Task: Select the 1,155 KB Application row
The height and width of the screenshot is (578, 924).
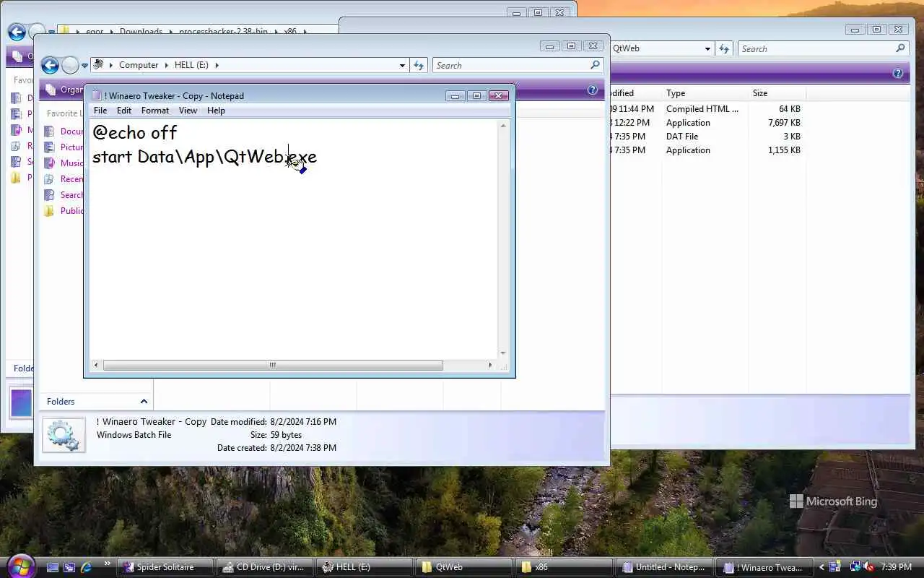Action: (707, 150)
